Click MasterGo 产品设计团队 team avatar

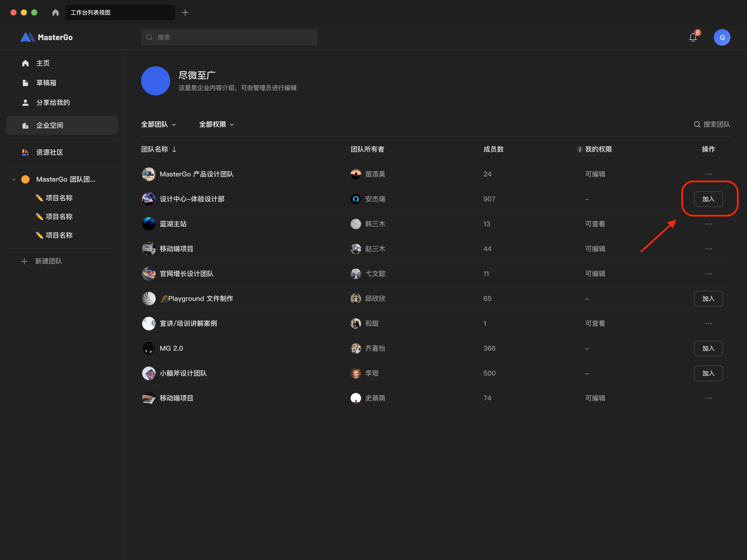[x=149, y=174]
